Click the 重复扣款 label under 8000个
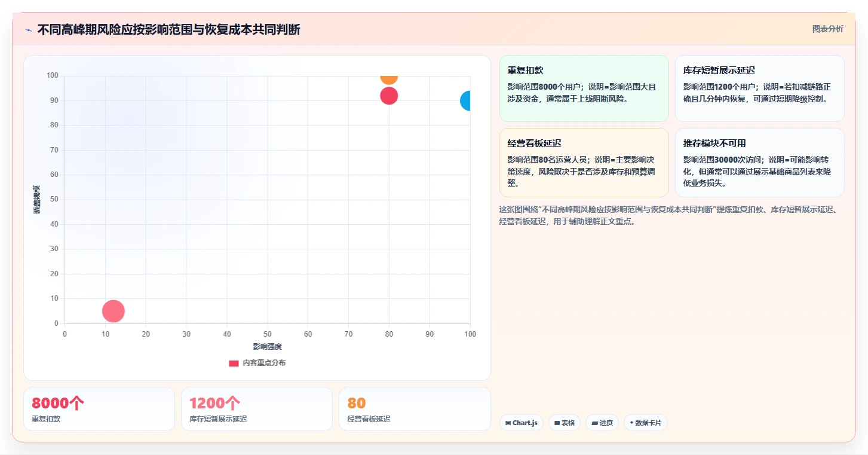 click(46, 419)
